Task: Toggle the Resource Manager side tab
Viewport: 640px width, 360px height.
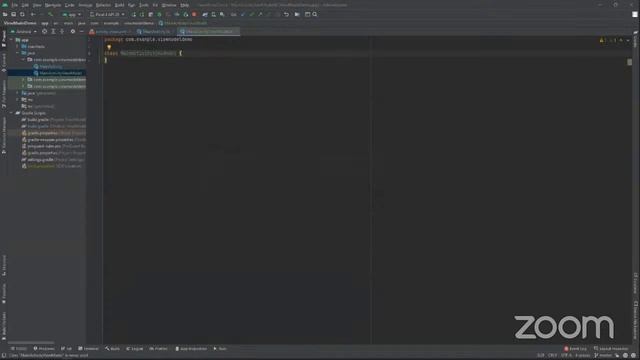Action: [x=4, y=135]
